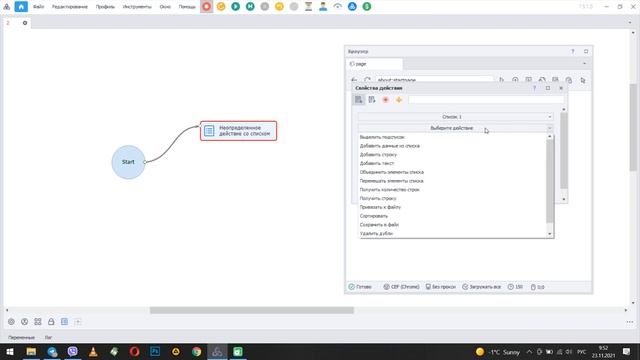Open the Переменные bottom tab

[21, 338]
